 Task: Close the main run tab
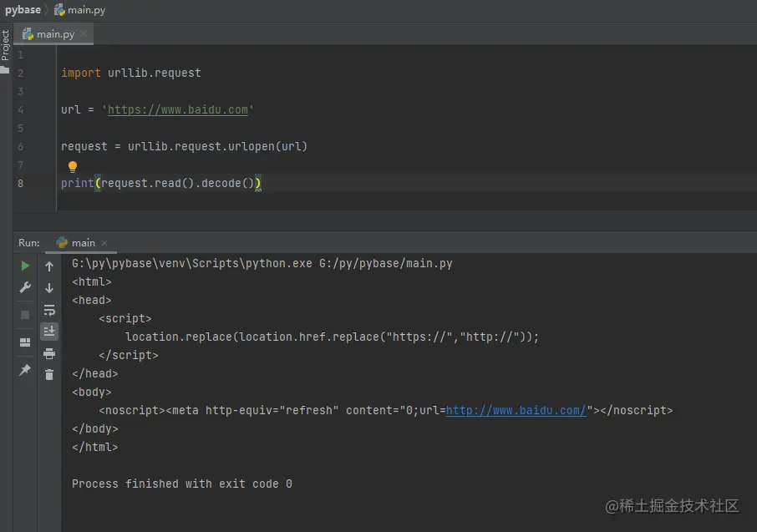point(104,243)
